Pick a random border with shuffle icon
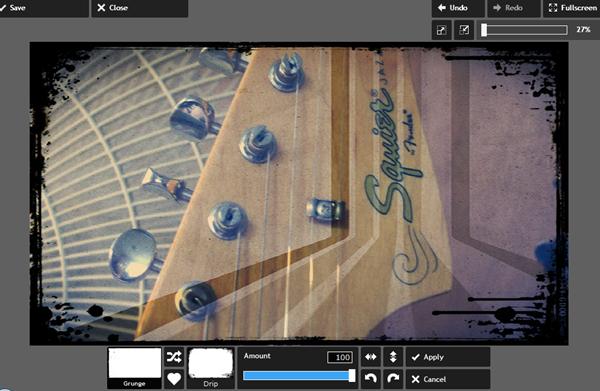Viewport: 600px width, 391px height. click(174, 357)
